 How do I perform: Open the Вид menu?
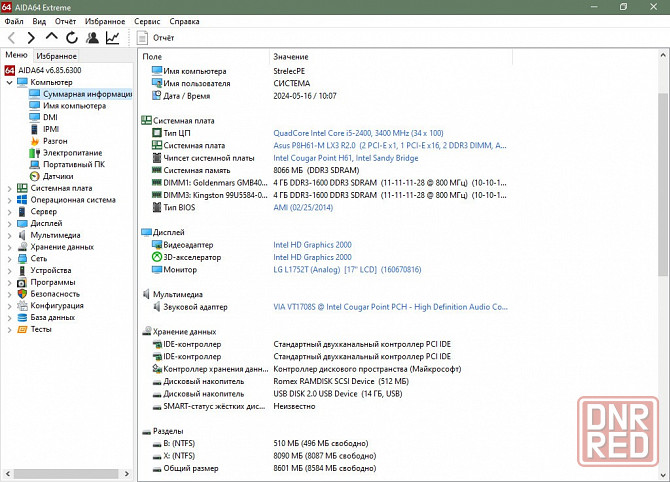tap(39, 21)
